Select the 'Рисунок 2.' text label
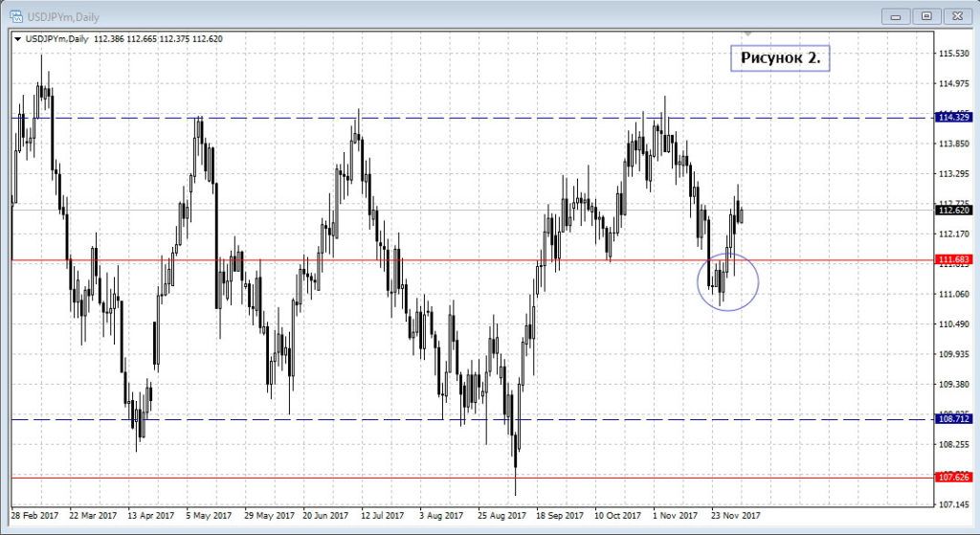980x535 pixels. (780, 57)
